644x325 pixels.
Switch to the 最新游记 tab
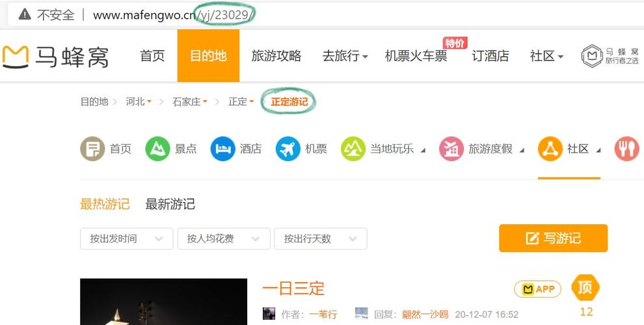(170, 204)
